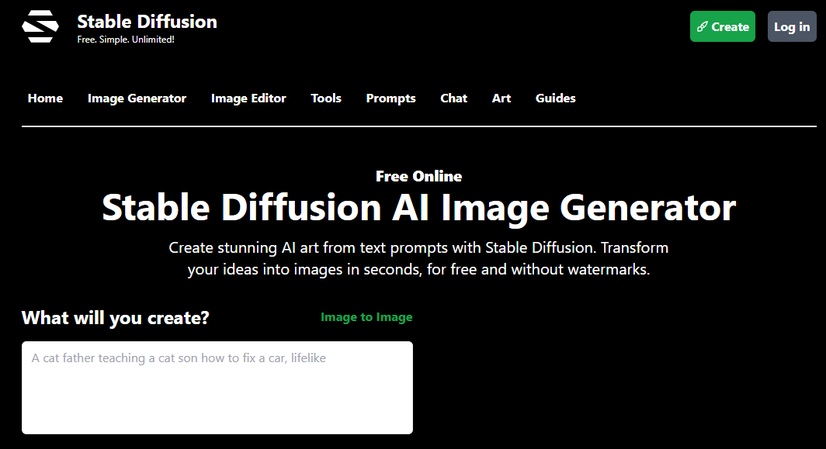Open the Guides navigation item
The image size is (826, 449).
[x=555, y=98]
